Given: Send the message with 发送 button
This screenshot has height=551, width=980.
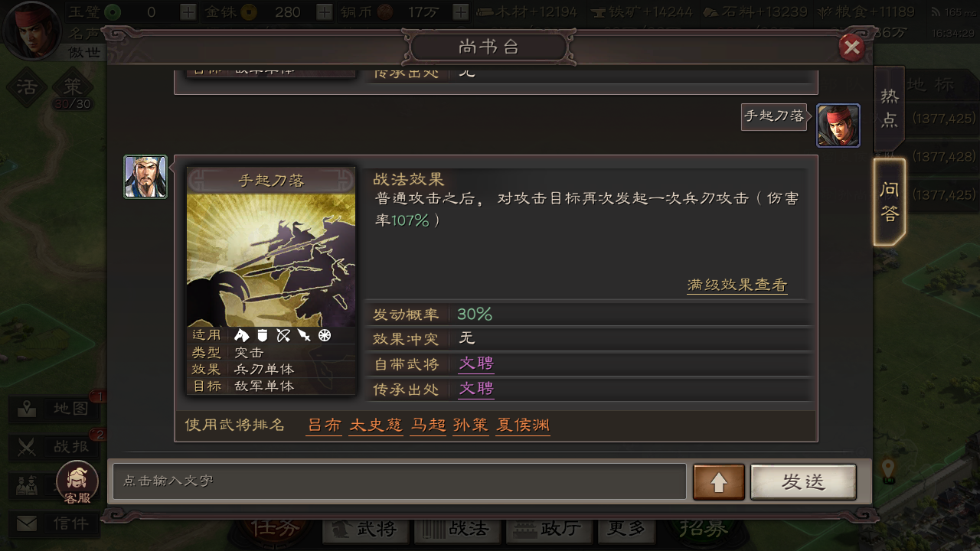Looking at the screenshot, I should pos(803,482).
